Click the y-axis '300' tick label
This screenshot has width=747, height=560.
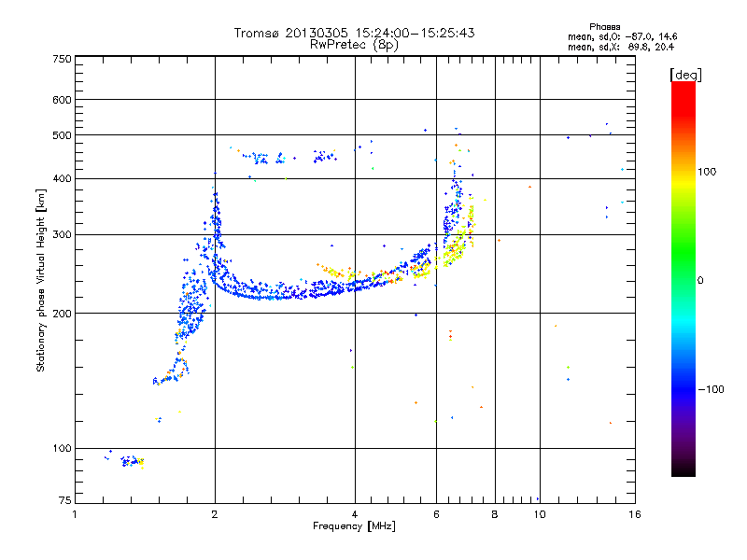click(62, 235)
